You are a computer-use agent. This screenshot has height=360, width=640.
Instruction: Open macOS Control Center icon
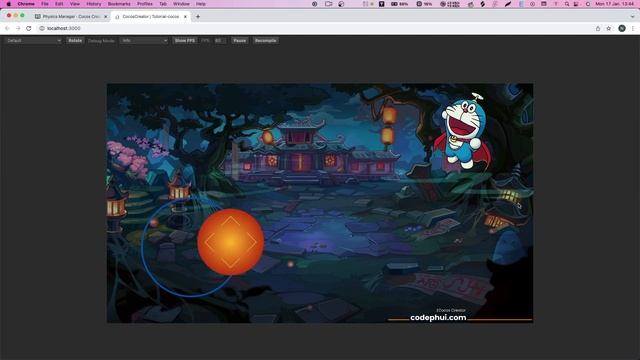(x=576, y=4)
